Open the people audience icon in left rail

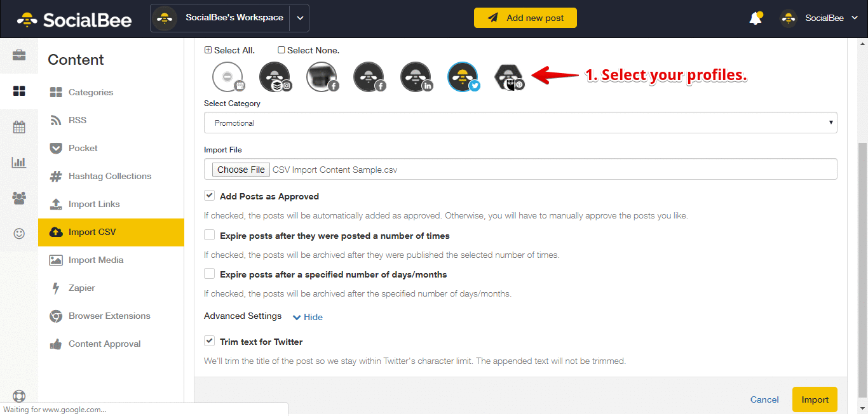[x=19, y=198]
